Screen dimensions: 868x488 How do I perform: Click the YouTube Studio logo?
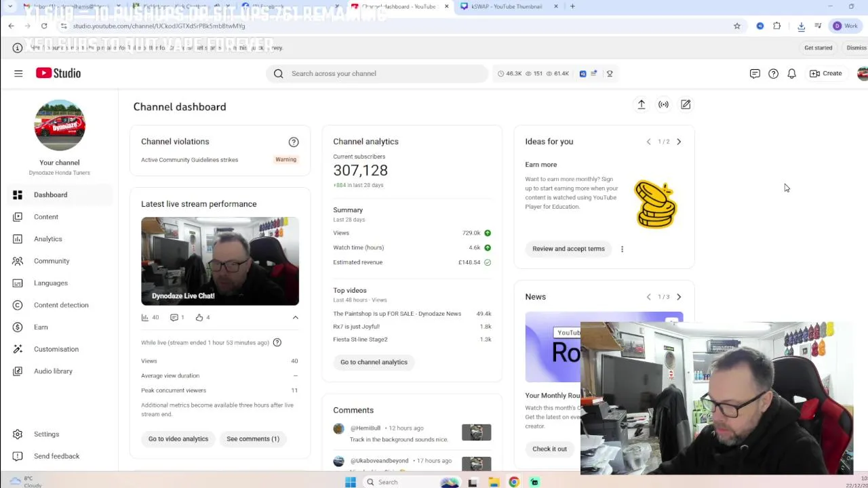point(58,73)
